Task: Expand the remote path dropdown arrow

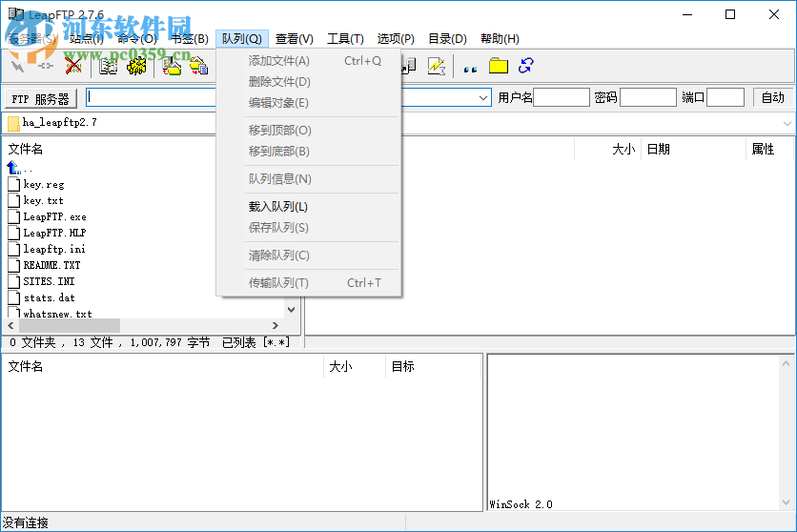Action: [x=787, y=124]
